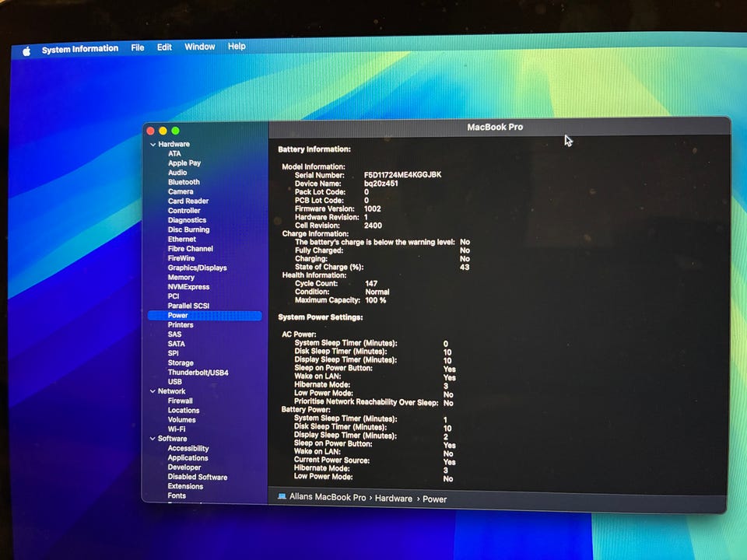Select Fibre Channel in the sidebar
The image size is (747, 560).
[x=190, y=249]
